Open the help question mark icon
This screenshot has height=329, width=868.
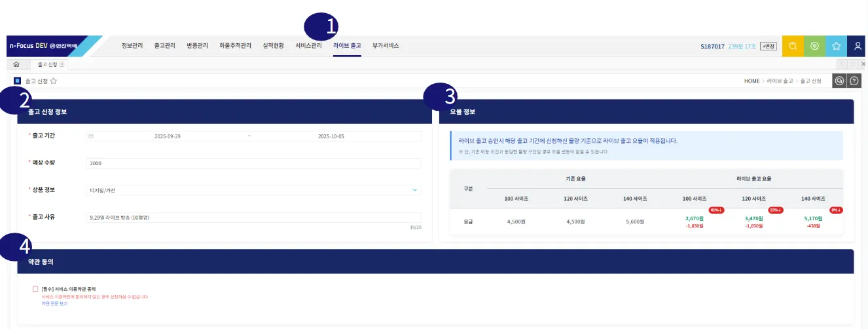tap(854, 81)
